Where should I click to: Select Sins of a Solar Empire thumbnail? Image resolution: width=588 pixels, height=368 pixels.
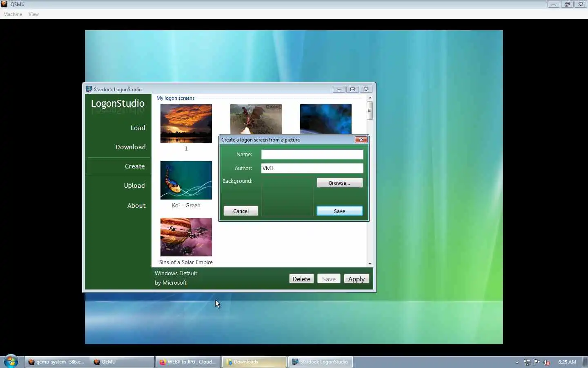click(x=186, y=237)
